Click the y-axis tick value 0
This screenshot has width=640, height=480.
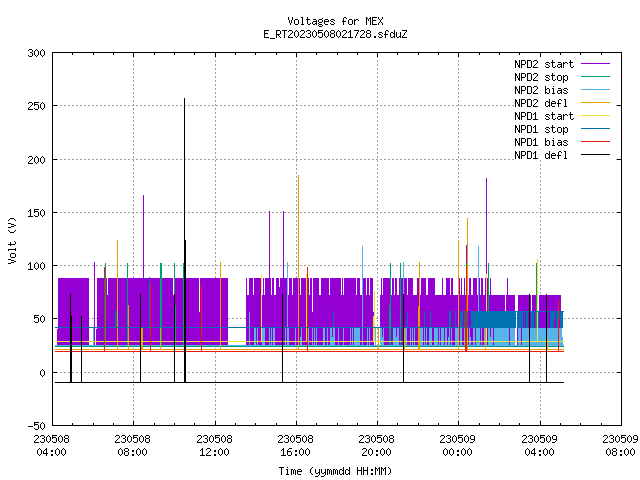tap(42, 373)
